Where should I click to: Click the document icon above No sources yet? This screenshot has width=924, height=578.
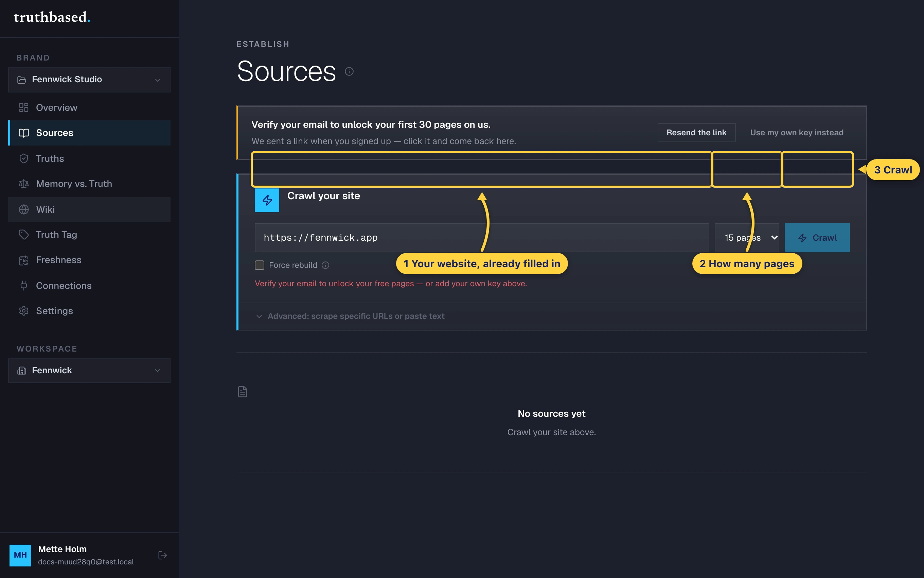pyautogui.click(x=243, y=391)
